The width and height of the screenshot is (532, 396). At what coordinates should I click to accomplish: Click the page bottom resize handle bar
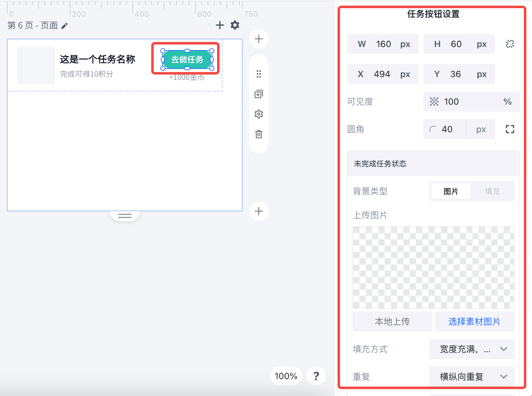click(x=125, y=216)
